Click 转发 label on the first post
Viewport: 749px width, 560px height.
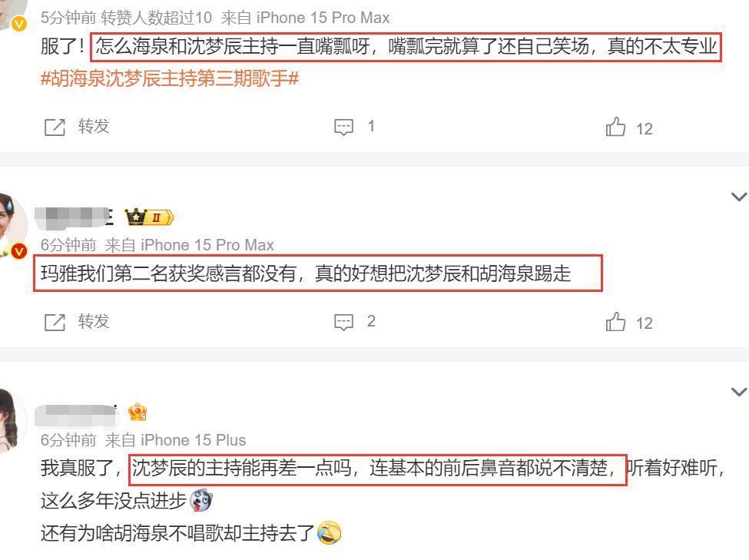pos(94,127)
